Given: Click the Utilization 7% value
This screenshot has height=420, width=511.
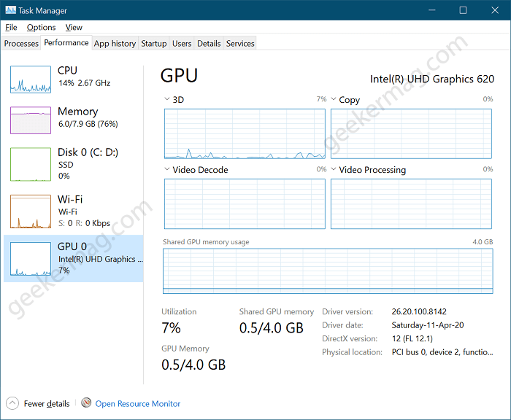Looking at the screenshot, I should [x=171, y=328].
